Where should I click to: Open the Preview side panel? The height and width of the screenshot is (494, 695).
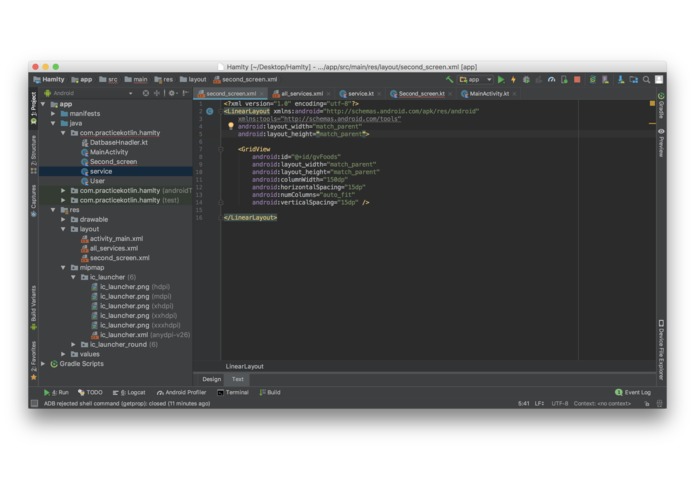661,143
